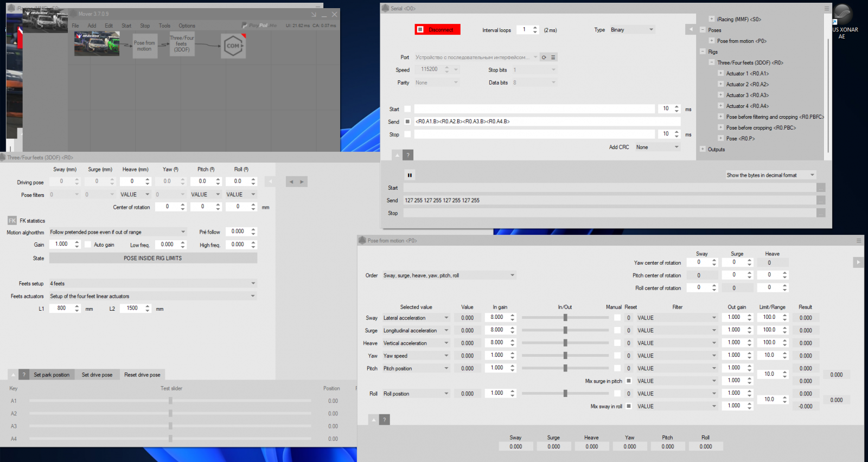Image resolution: width=868 pixels, height=462 pixels.
Task: Click the Set park position button
Action: tap(52, 375)
